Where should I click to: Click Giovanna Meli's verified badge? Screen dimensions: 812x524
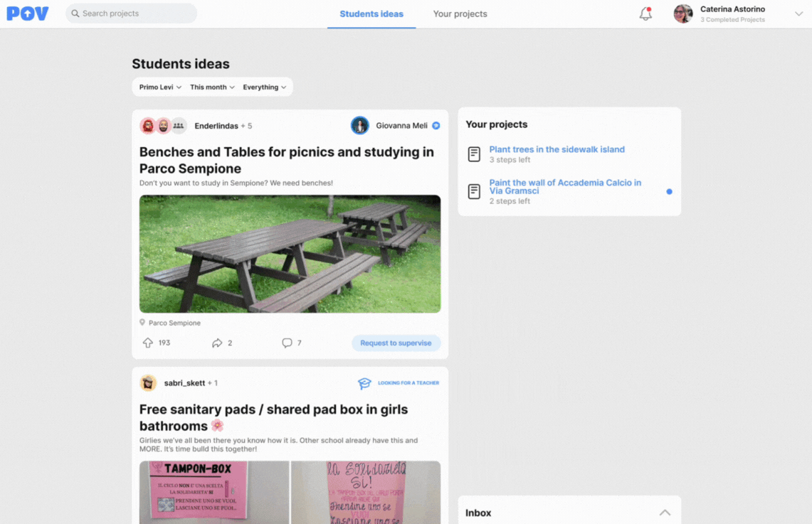(436, 126)
